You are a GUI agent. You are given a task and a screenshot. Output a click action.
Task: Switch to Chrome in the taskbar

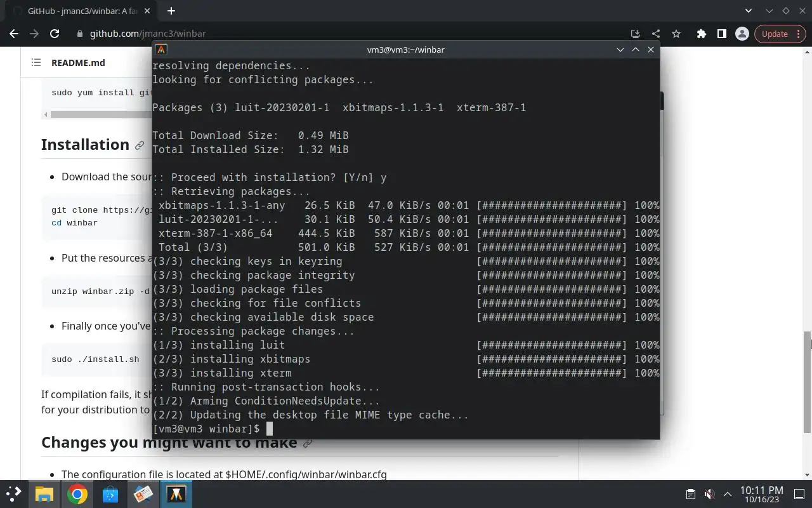tap(77, 493)
